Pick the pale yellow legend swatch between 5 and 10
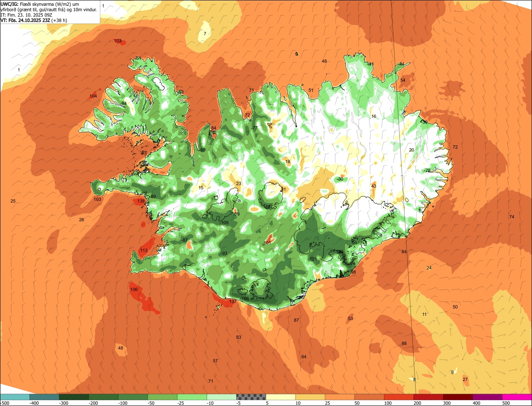The height and width of the screenshot is (406, 532). tap(280, 397)
